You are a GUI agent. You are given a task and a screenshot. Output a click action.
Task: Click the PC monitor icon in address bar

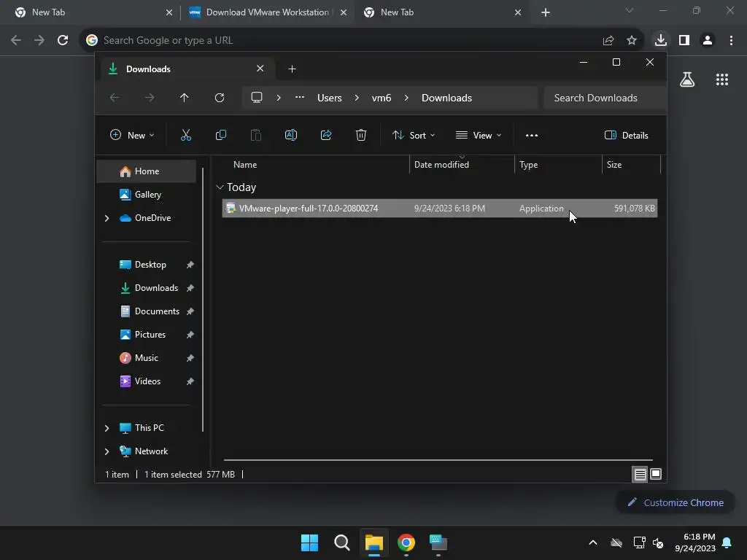pos(257,98)
